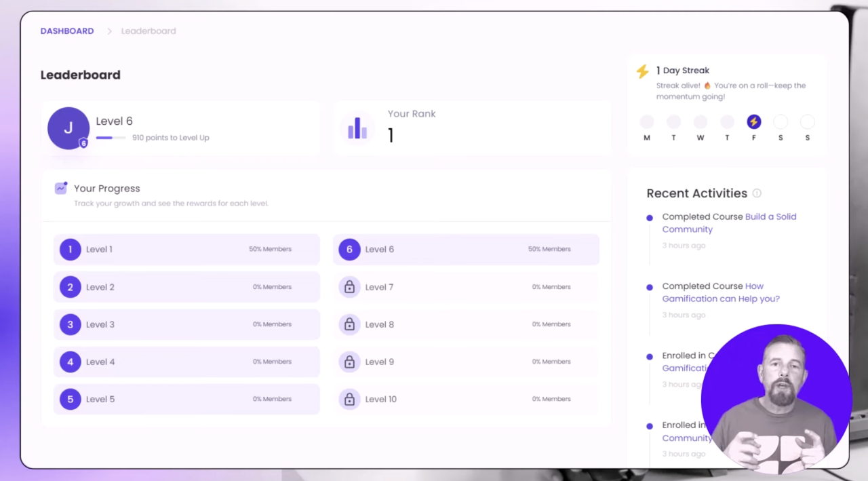Expand the Level 8 locked row

point(466,324)
